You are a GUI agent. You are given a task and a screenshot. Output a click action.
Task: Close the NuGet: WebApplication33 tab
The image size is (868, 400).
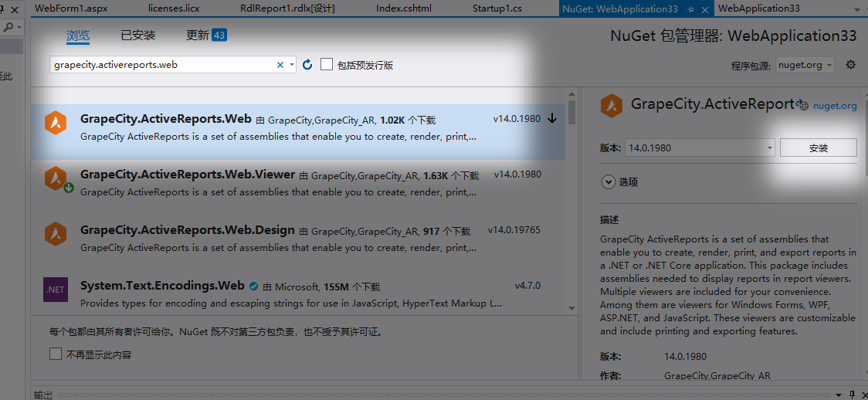pyautogui.click(x=705, y=9)
